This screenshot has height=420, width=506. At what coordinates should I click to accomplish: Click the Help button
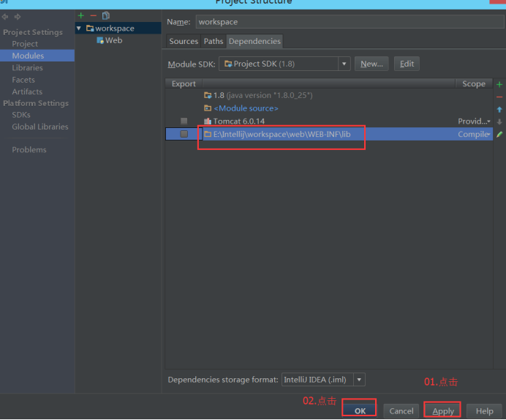click(x=484, y=410)
